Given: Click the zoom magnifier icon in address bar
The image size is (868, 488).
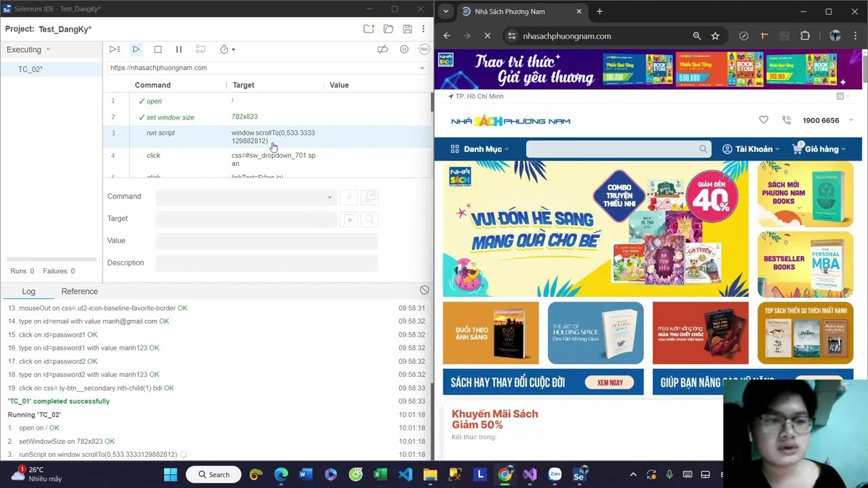Looking at the screenshot, I should (697, 36).
